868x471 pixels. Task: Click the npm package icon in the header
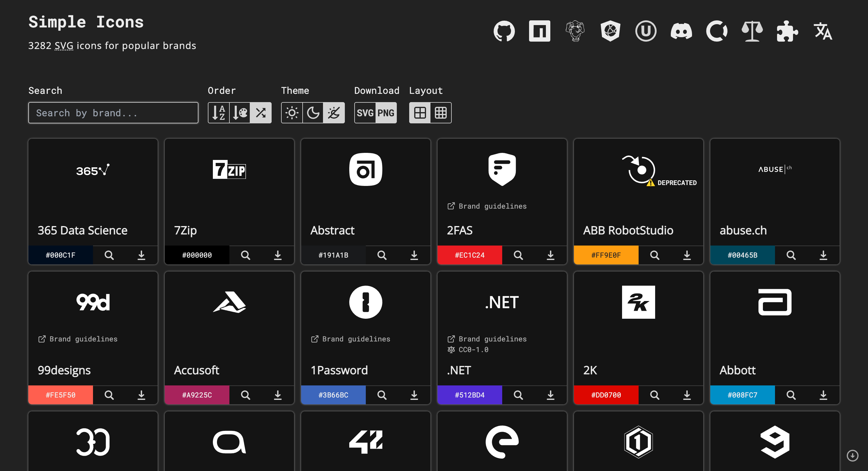pyautogui.click(x=539, y=31)
